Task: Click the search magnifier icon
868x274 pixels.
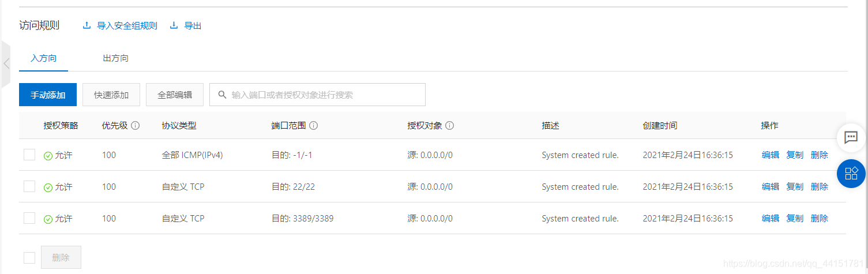Action: [x=221, y=95]
